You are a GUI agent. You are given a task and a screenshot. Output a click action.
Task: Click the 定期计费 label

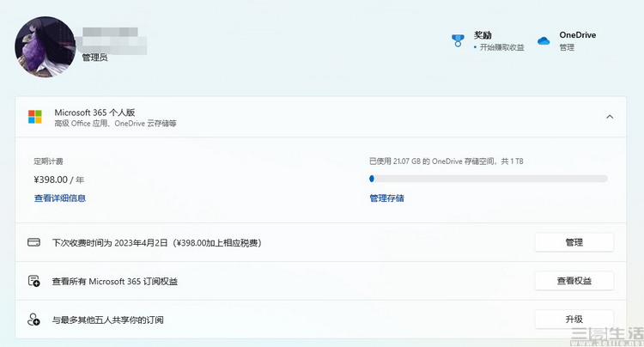(x=48, y=161)
